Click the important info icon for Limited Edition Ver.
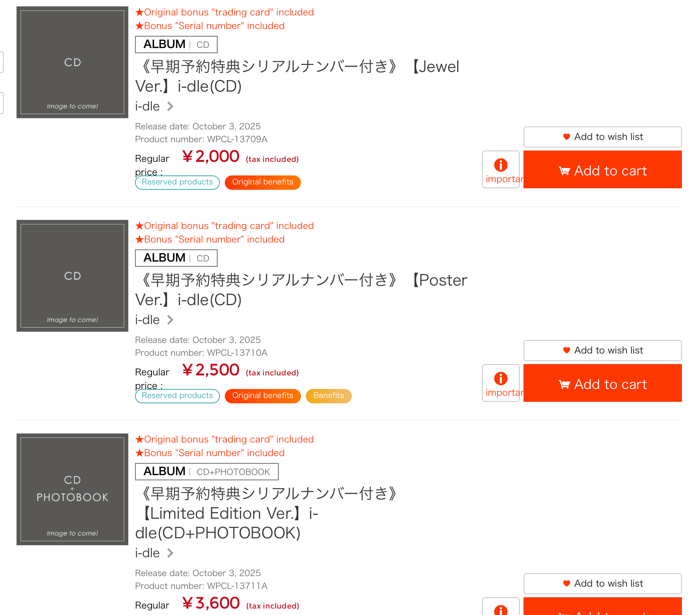The height and width of the screenshot is (615, 700). pos(501,606)
